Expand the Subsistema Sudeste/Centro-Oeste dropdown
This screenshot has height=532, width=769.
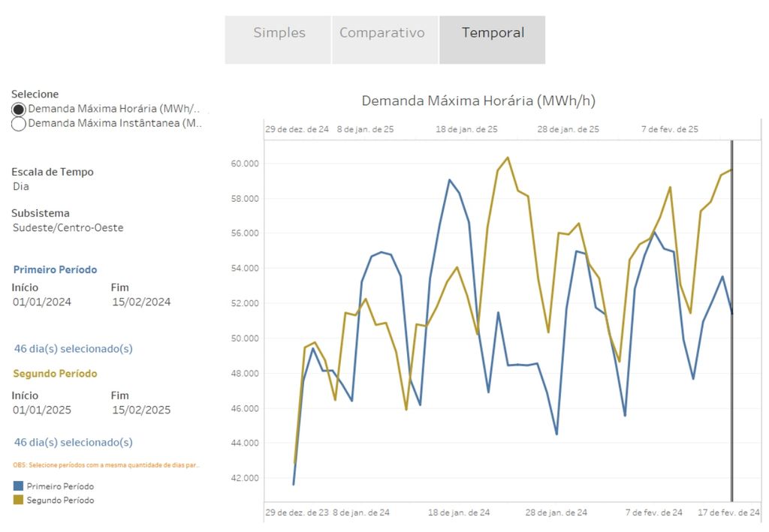68,227
